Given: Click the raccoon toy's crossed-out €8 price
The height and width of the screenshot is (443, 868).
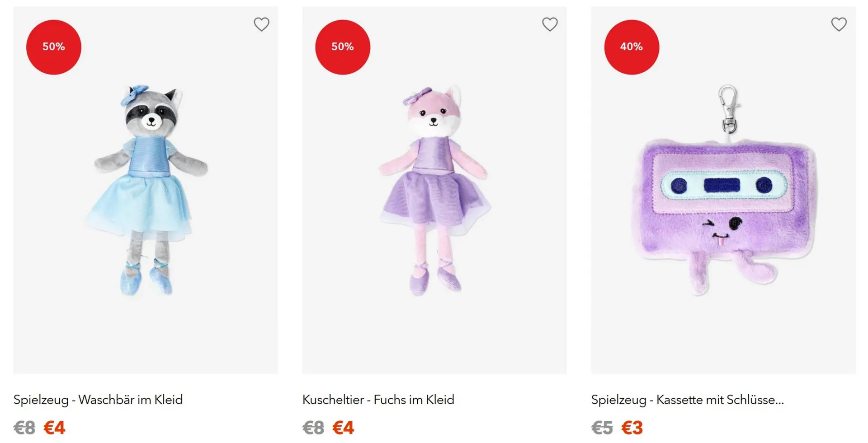Looking at the screenshot, I should point(24,428).
